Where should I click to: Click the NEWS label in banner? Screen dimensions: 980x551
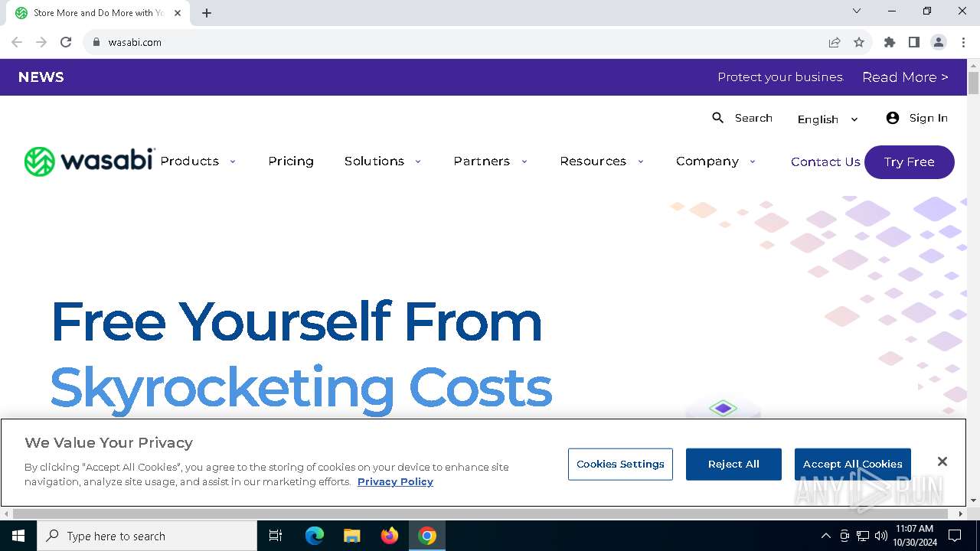click(x=41, y=77)
